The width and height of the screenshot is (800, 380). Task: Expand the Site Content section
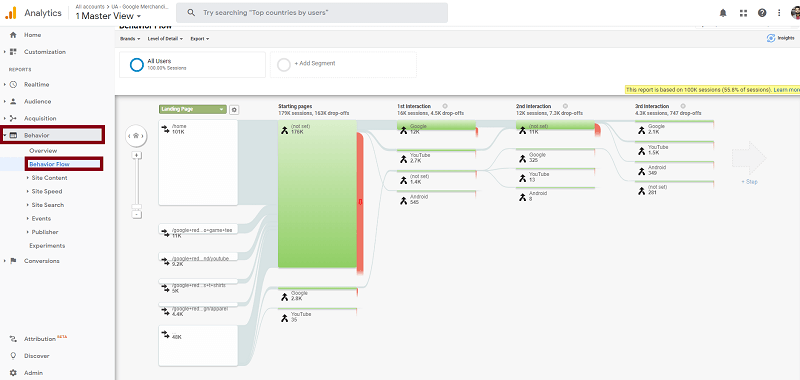48,178
